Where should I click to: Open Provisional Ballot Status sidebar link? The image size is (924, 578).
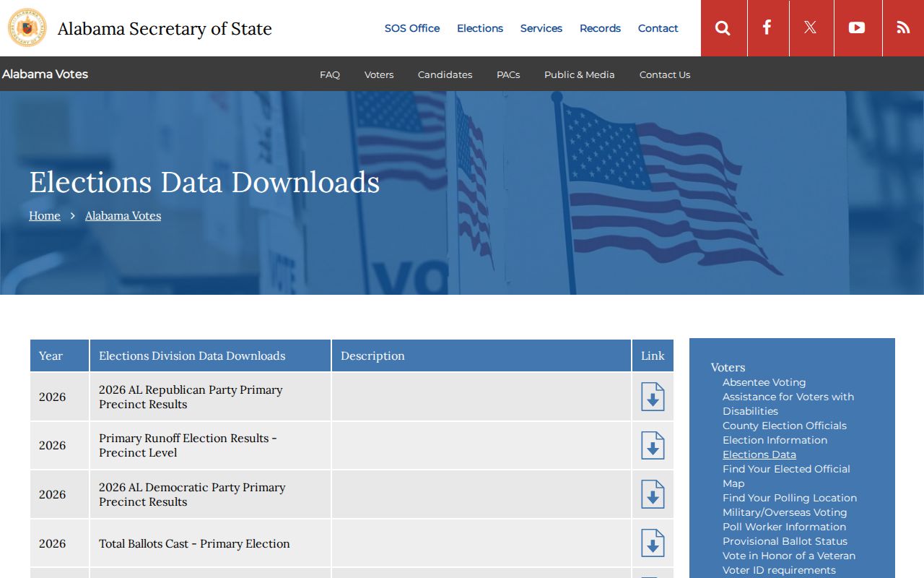[x=785, y=541]
